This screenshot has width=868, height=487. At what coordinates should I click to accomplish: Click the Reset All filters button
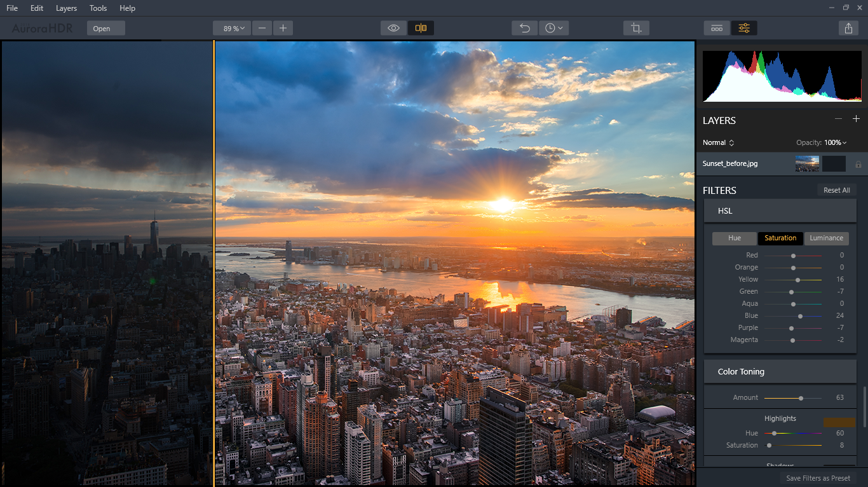point(836,190)
